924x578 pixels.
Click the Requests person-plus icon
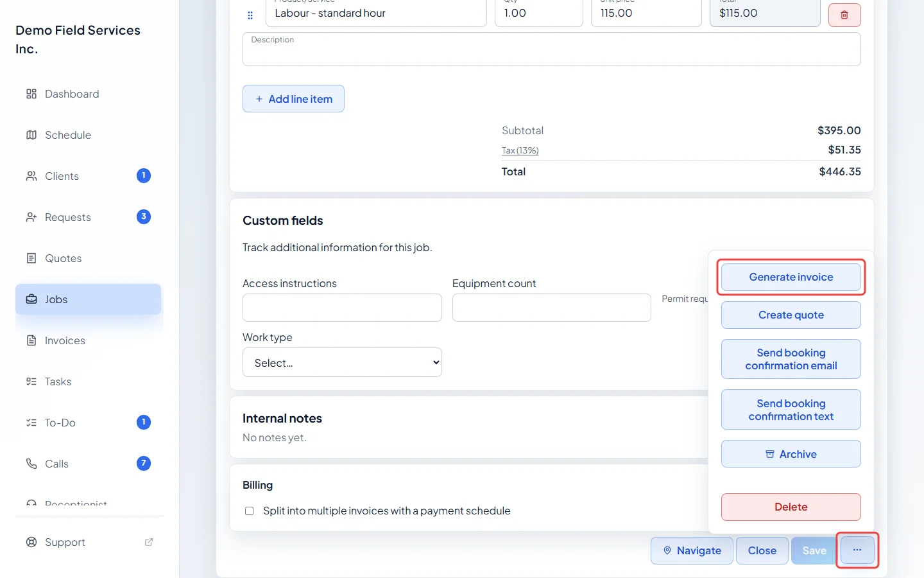(31, 217)
